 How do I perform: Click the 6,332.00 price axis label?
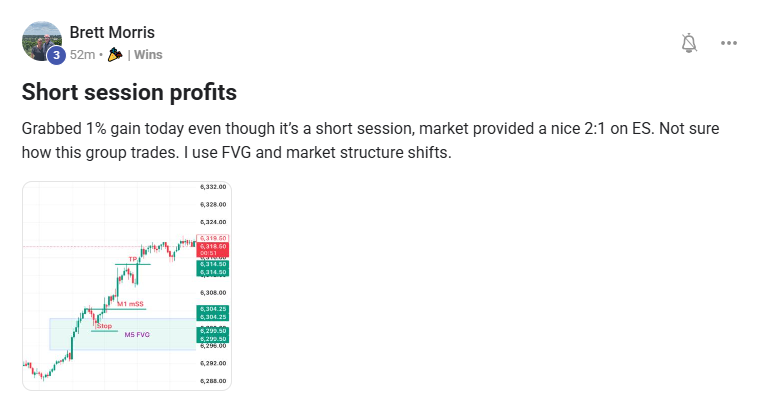pyautogui.click(x=213, y=187)
